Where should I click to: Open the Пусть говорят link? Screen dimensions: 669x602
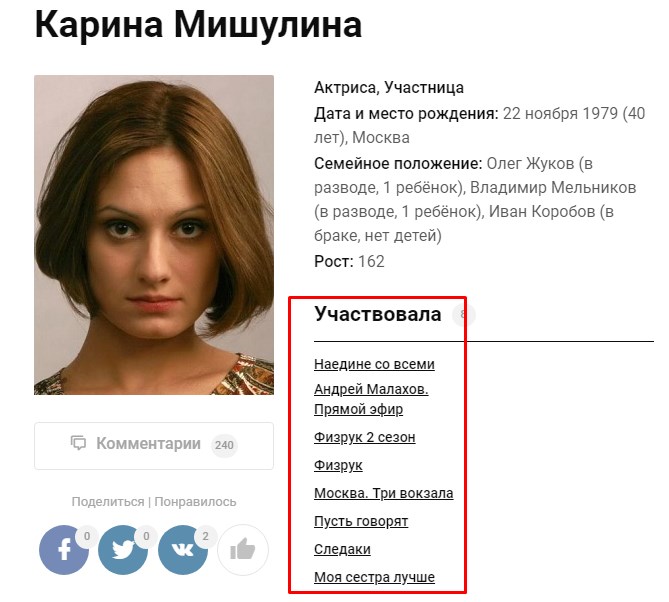tap(361, 521)
